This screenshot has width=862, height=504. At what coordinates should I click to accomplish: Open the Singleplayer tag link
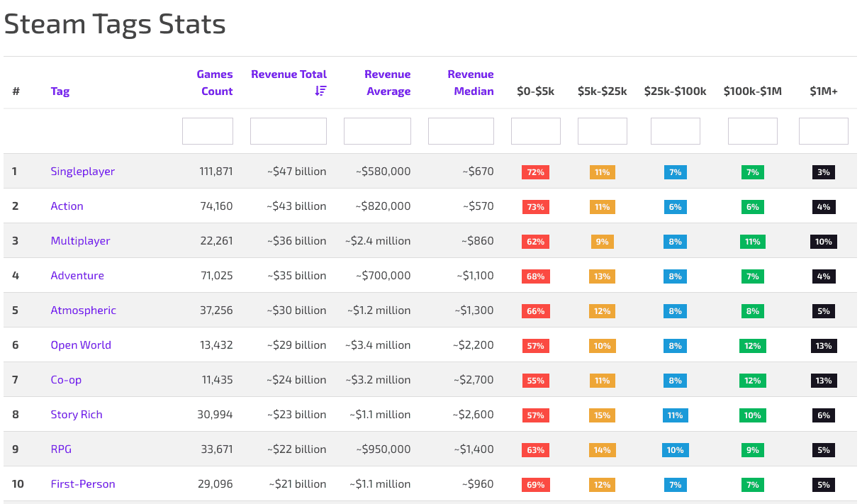click(x=83, y=172)
